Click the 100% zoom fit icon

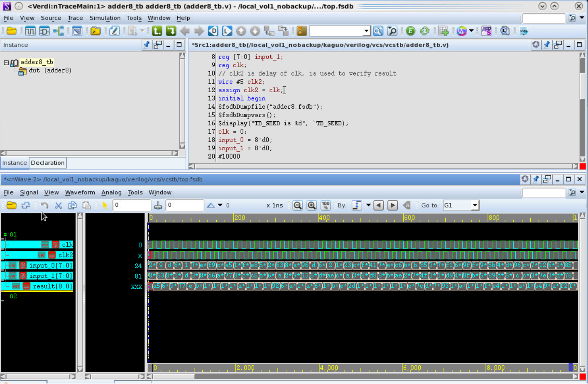[326, 205]
